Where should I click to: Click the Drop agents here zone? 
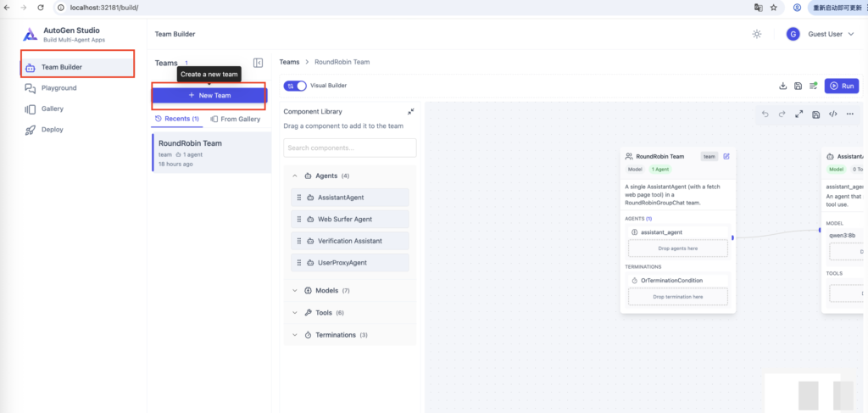[x=678, y=248]
